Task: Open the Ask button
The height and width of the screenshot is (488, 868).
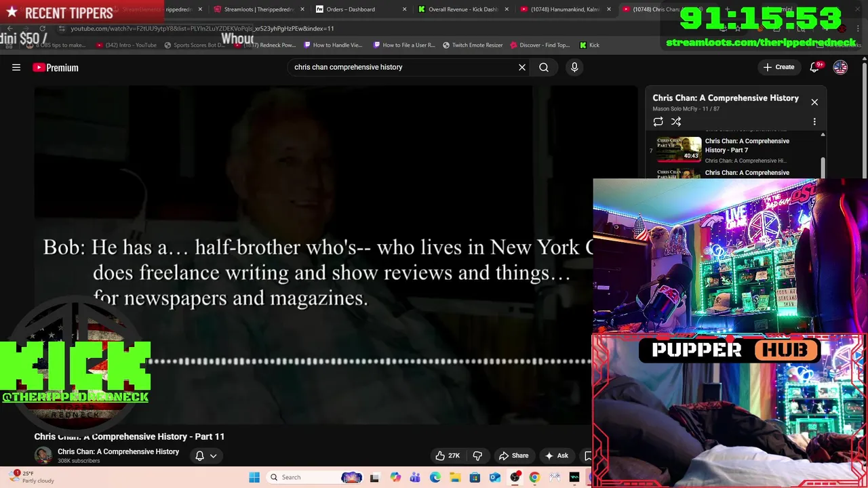Action: click(557, 456)
